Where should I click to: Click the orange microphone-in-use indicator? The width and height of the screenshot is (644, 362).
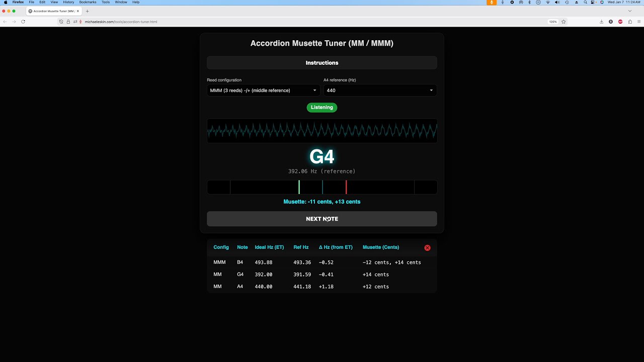tap(492, 2)
